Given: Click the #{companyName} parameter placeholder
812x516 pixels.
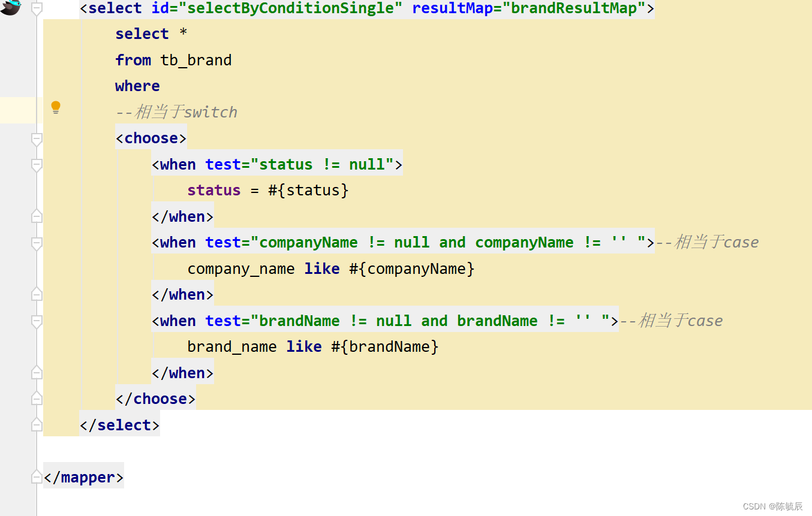Looking at the screenshot, I should (412, 268).
